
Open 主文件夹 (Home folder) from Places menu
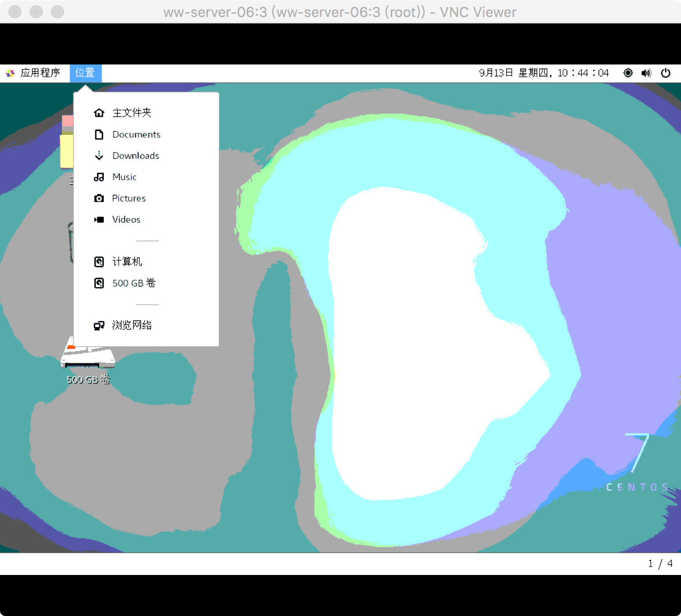(x=146, y=112)
